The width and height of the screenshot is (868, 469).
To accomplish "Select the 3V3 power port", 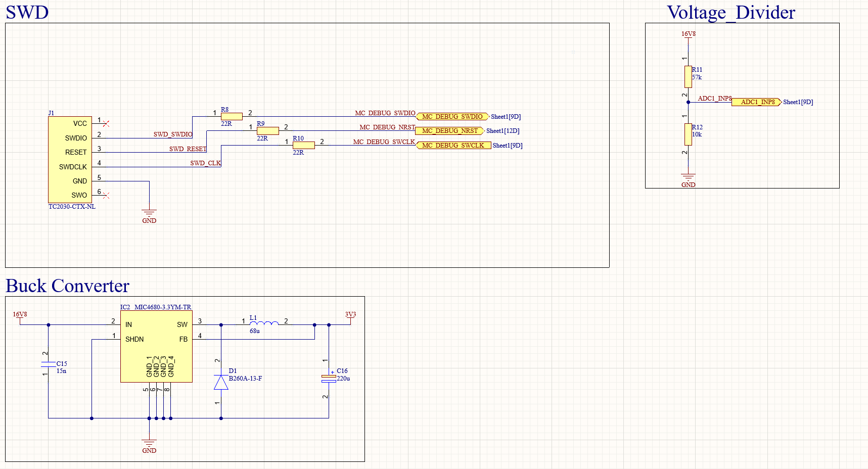I will (x=350, y=315).
